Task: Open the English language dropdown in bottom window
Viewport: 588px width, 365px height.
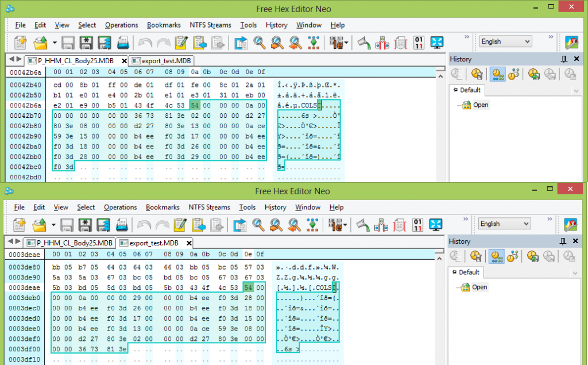Action: point(505,224)
